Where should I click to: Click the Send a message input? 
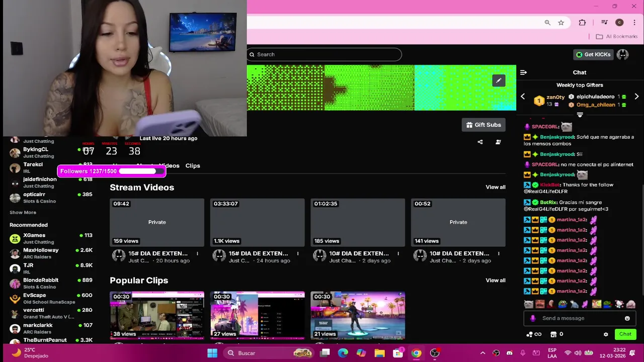pyautogui.click(x=580, y=318)
